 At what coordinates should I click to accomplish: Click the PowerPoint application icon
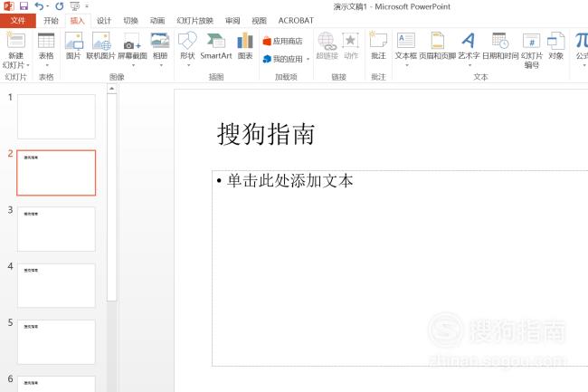pyautogui.click(x=8, y=6)
